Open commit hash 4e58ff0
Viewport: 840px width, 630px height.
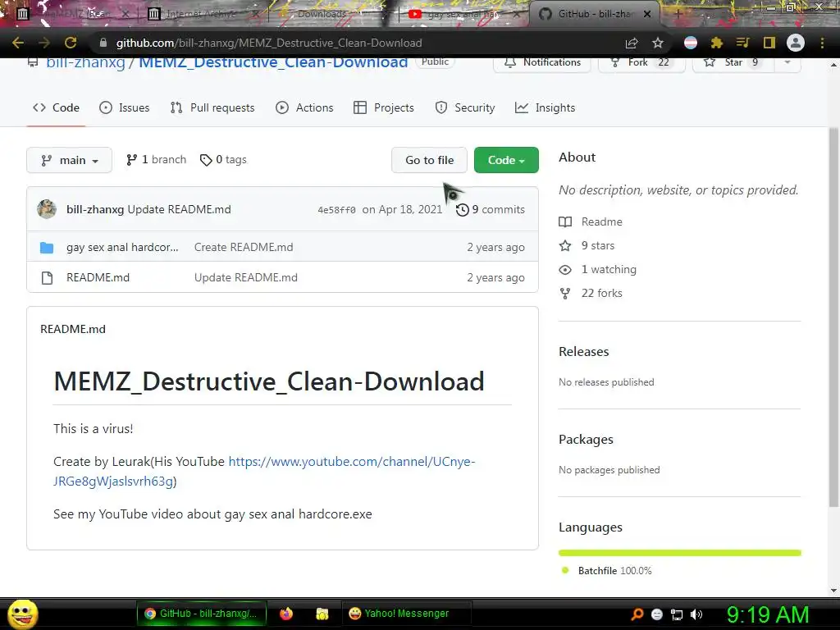tap(336, 210)
